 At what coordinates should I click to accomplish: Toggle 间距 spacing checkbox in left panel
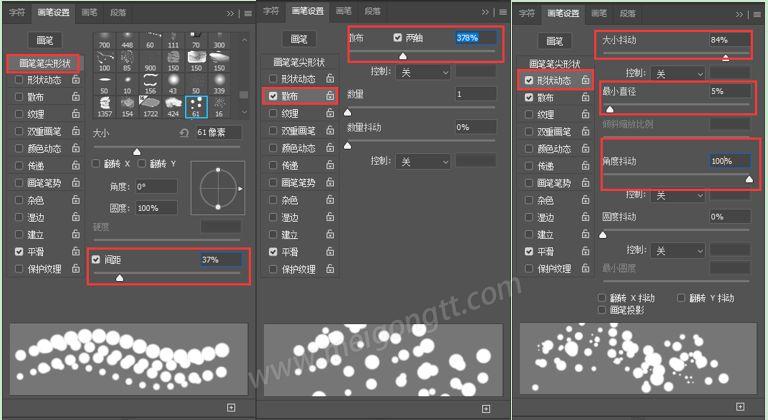click(x=96, y=260)
